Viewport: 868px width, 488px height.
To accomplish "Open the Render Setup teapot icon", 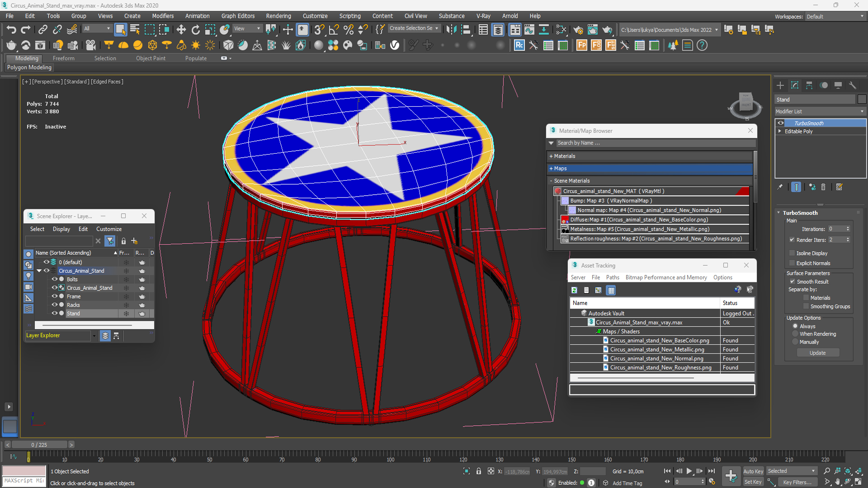I will pyautogui.click(x=578, y=30).
